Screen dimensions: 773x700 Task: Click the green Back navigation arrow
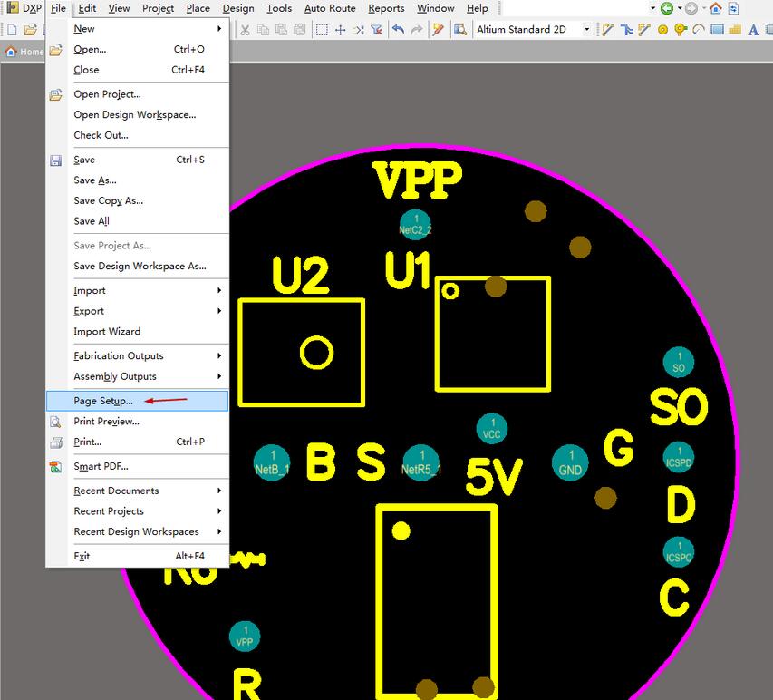click(x=666, y=8)
